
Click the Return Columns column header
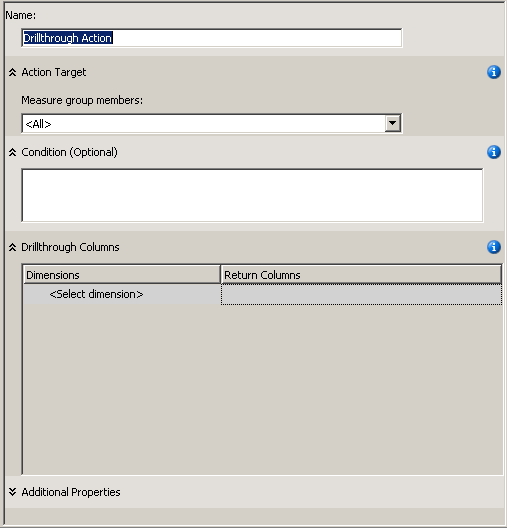click(361, 275)
